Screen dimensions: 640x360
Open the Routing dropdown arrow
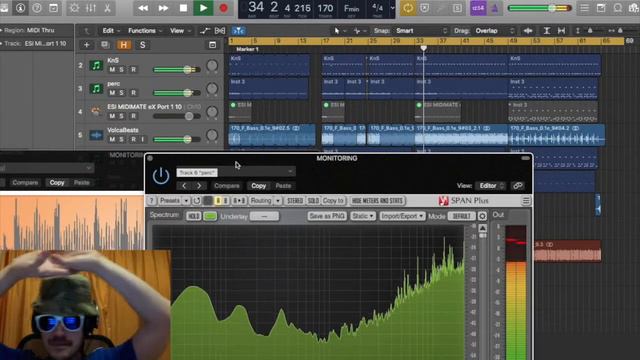(x=278, y=201)
